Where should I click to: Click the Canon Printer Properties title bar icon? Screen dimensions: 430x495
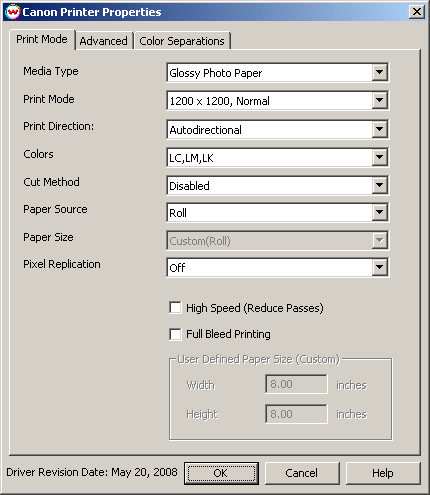pos(13,12)
